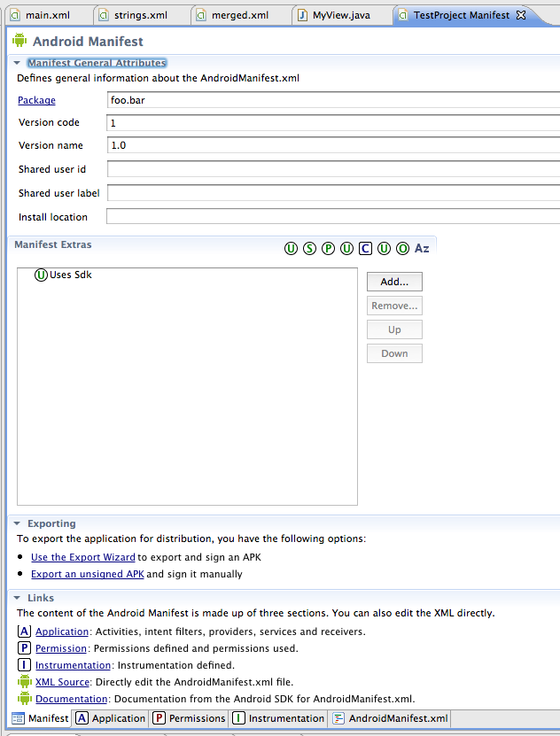Click the Package field containing foo.bar
The width and height of the screenshot is (560, 736).
coord(333,100)
